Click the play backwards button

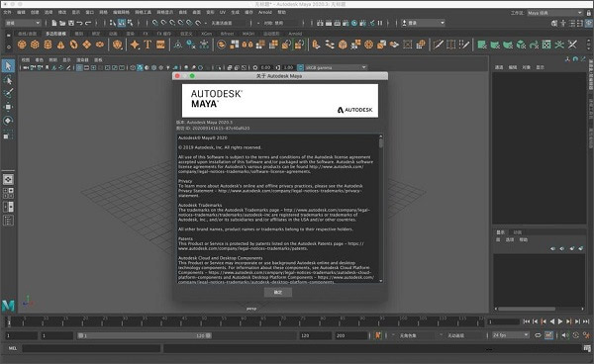tap(552, 321)
